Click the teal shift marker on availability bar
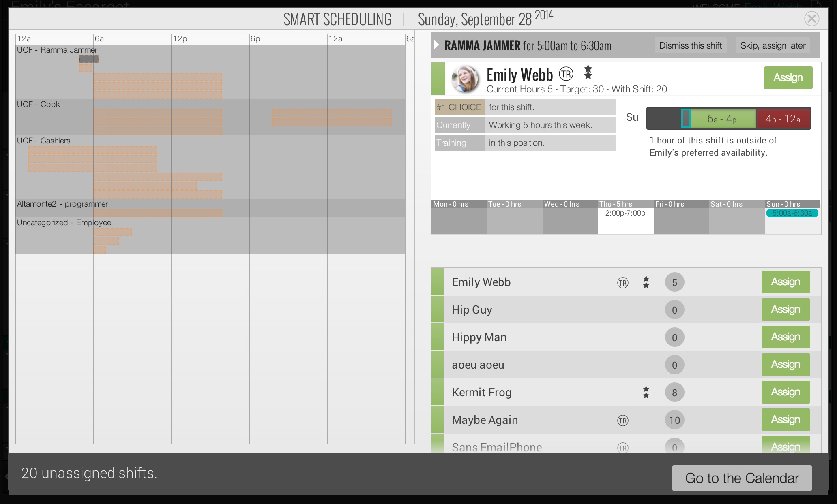Image resolution: width=837 pixels, height=504 pixels. [686, 118]
